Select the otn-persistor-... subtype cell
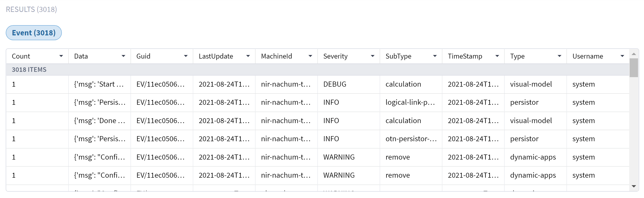Viewport: 644px width, 198px height. [x=411, y=139]
